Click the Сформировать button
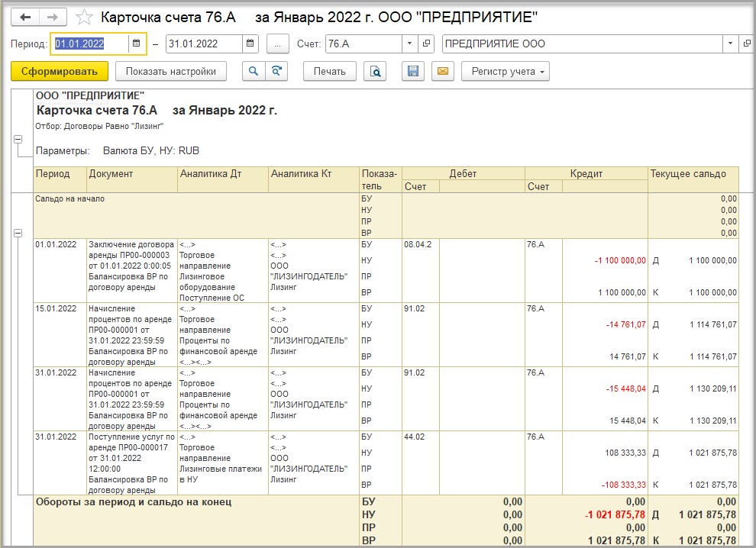The width and height of the screenshot is (756, 548). (x=60, y=71)
